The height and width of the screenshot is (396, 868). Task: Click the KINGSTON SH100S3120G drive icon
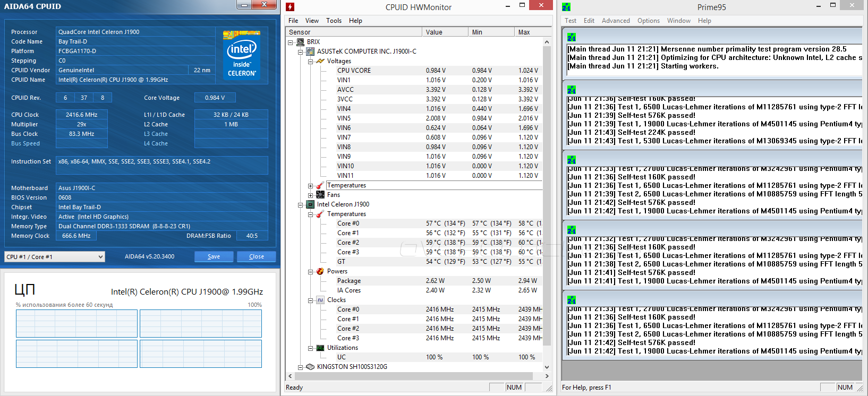point(310,367)
